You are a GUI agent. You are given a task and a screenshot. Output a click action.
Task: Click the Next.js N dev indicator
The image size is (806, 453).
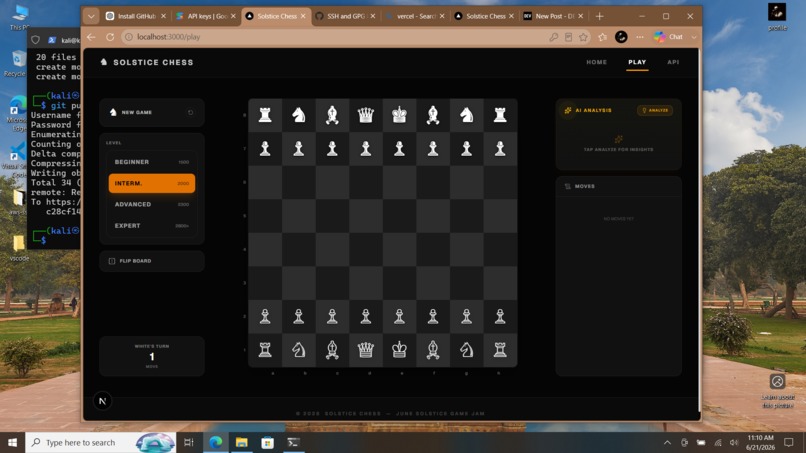pos(102,401)
